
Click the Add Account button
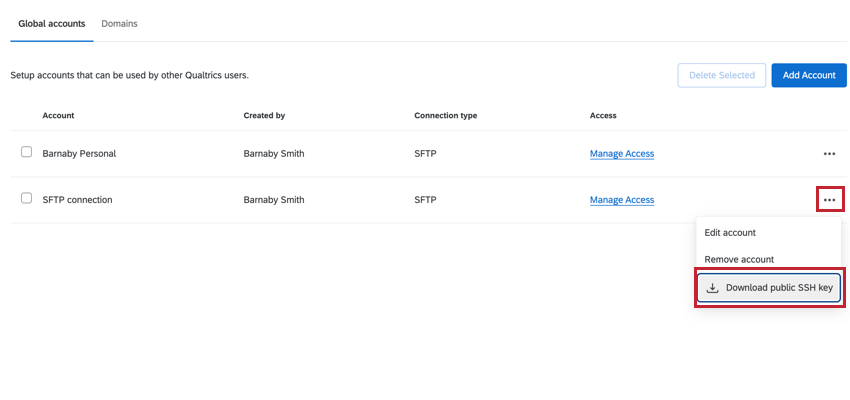point(809,75)
